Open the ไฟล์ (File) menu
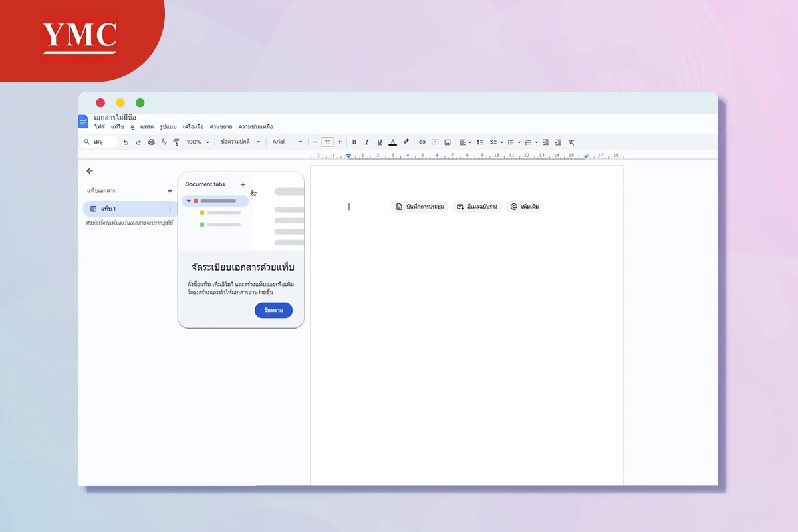Screen dimensions: 798x532 100,126
